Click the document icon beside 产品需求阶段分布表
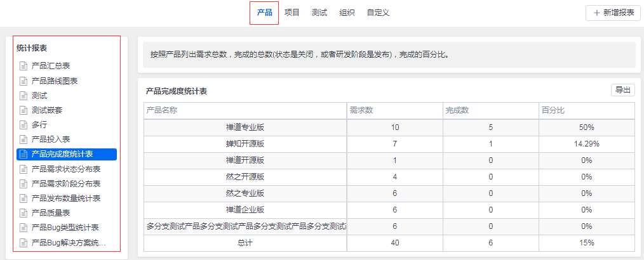This screenshot has height=260, width=644. (23, 184)
